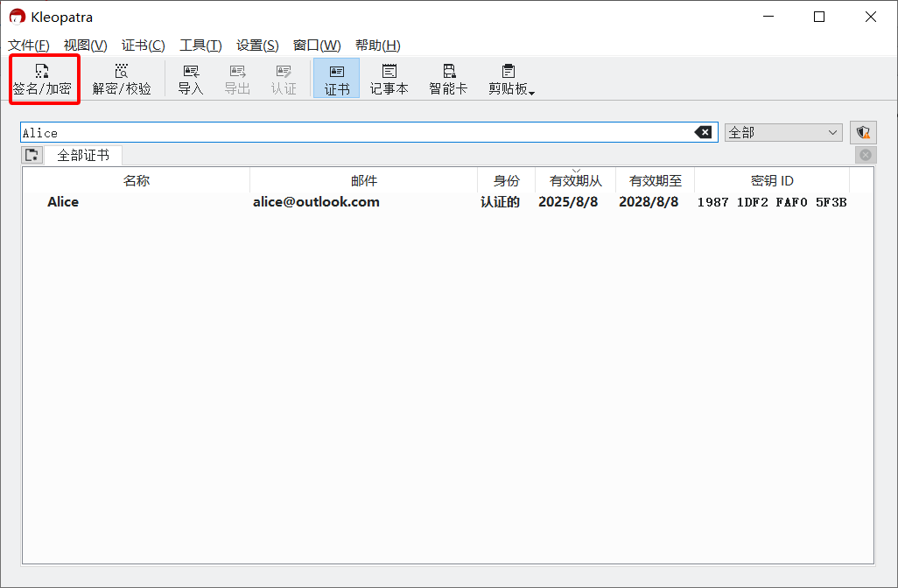Sort by 有效期从 column header
This screenshot has width=898, height=588.
pyautogui.click(x=575, y=181)
